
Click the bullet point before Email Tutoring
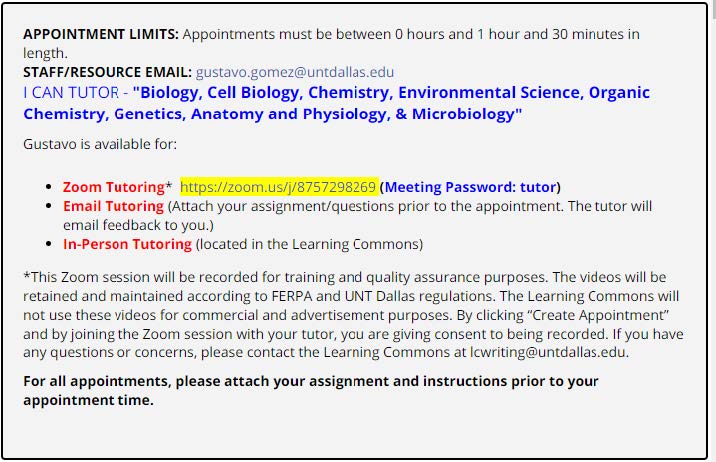[51, 207]
